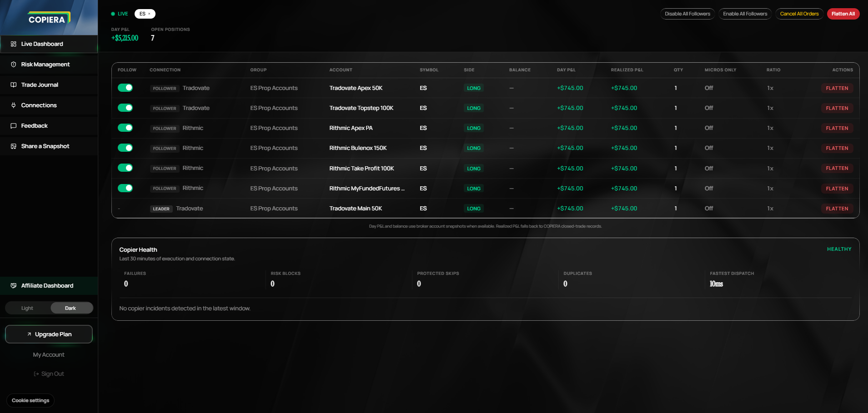868x413 pixels.
Task: Flatten the Rithmic Apex PA position
Action: pos(837,128)
